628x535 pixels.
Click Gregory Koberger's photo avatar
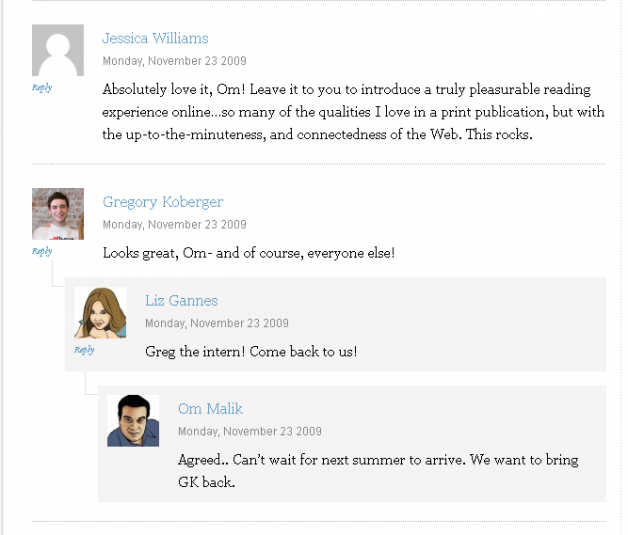point(58,214)
